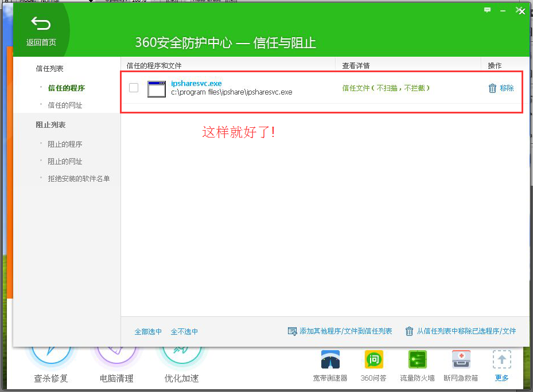
Task: Click the trash icon beside 移除
Action: click(492, 88)
